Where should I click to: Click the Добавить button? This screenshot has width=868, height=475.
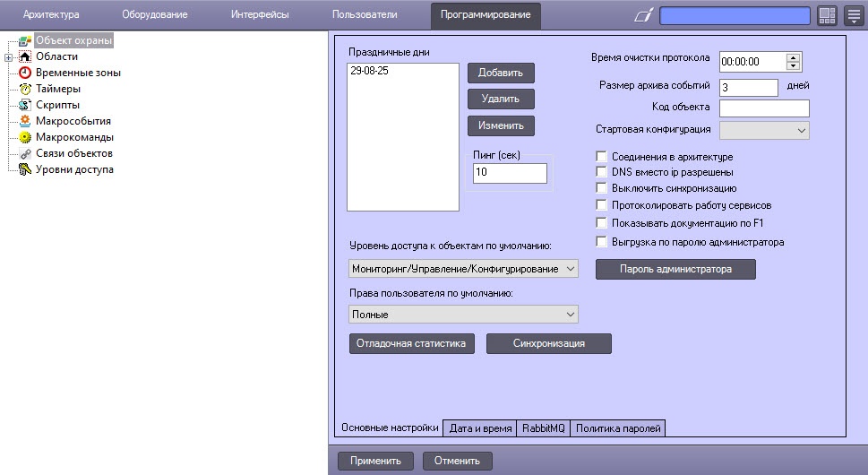click(501, 73)
